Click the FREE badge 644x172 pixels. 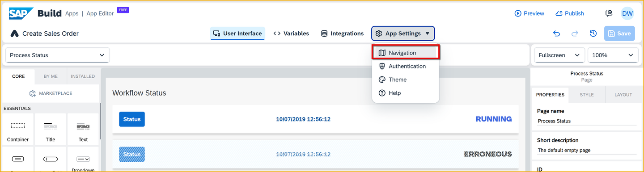click(123, 10)
